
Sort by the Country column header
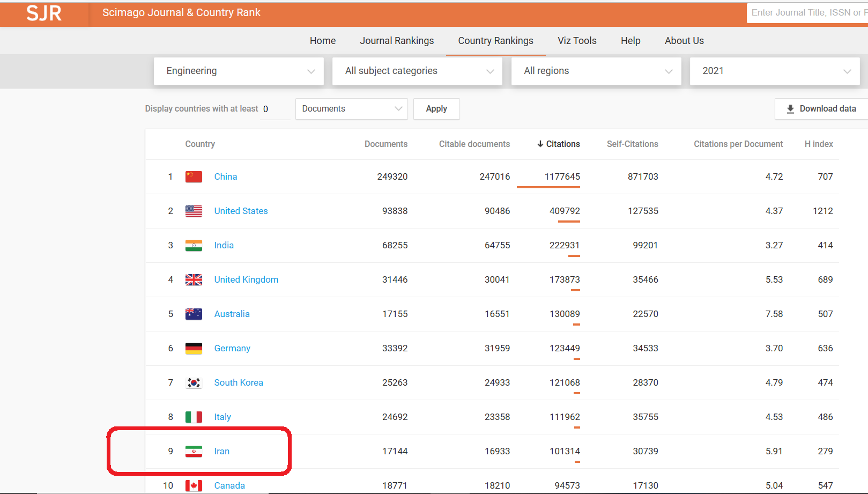(200, 144)
